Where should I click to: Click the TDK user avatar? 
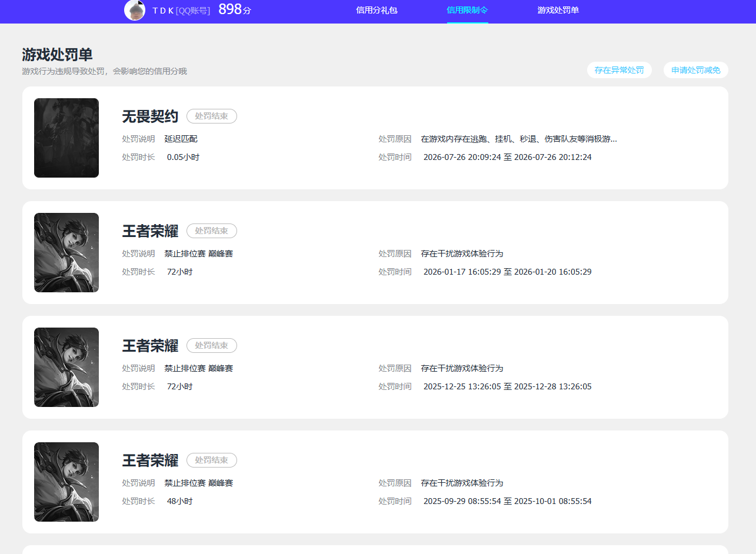(x=135, y=10)
